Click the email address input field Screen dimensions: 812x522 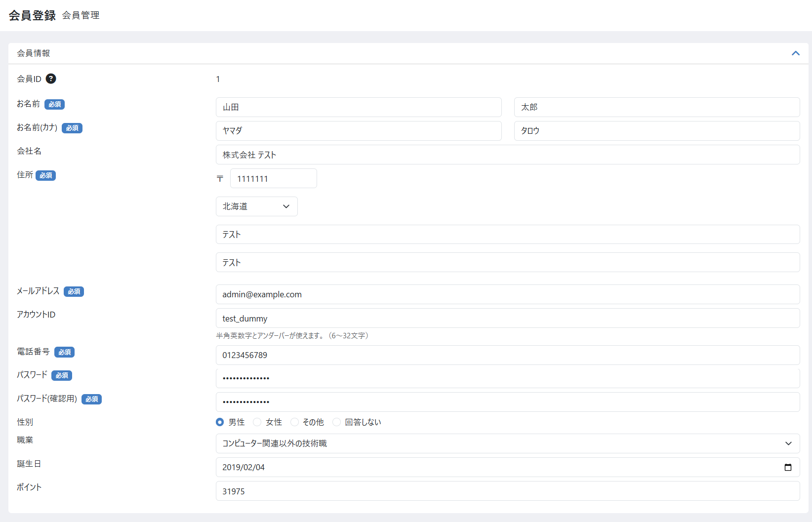pyautogui.click(x=508, y=294)
